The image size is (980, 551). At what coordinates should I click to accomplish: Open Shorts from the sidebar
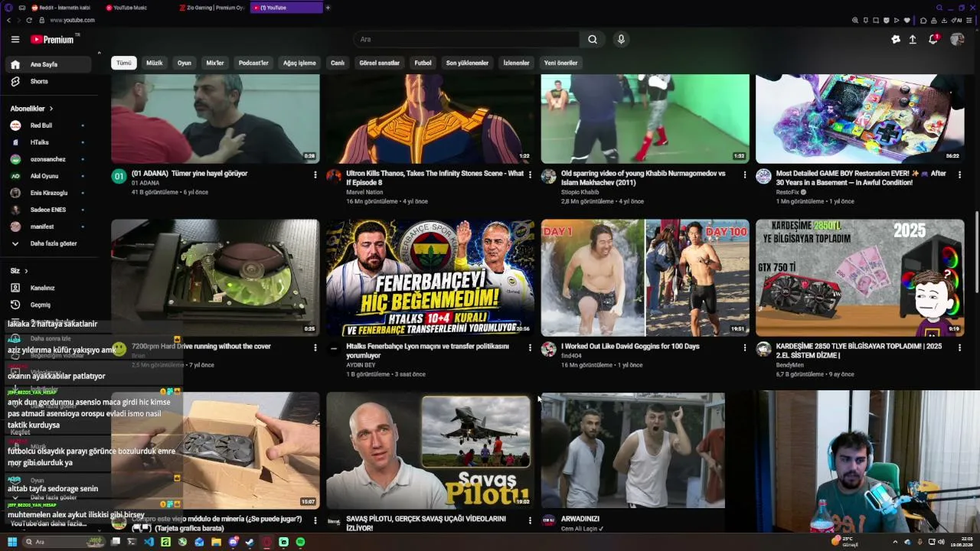click(49, 81)
